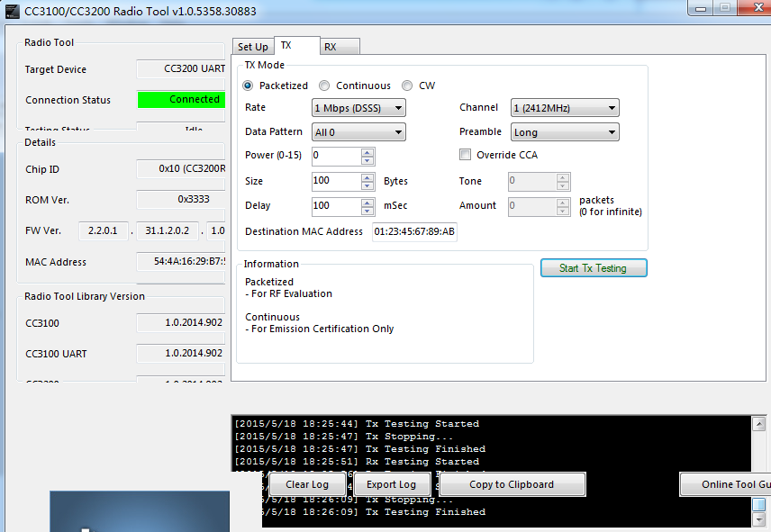Open the Rate dropdown
Screen dimensions: 771x532
(358, 108)
